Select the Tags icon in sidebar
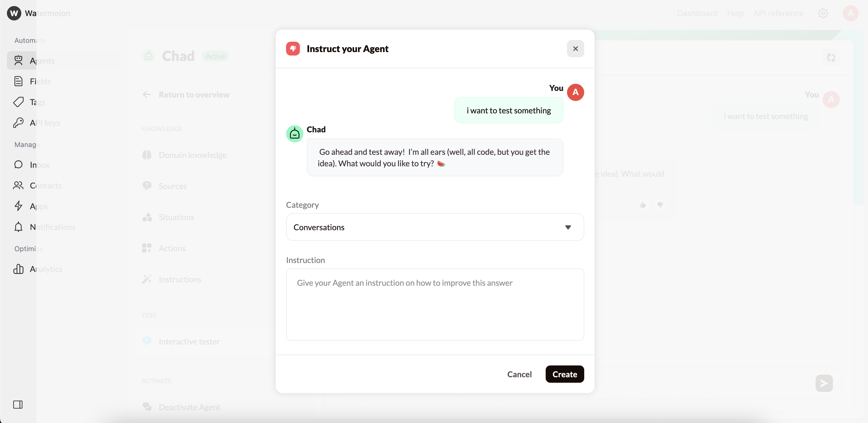The width and height of the screenshot is (868, 423). 18,102
